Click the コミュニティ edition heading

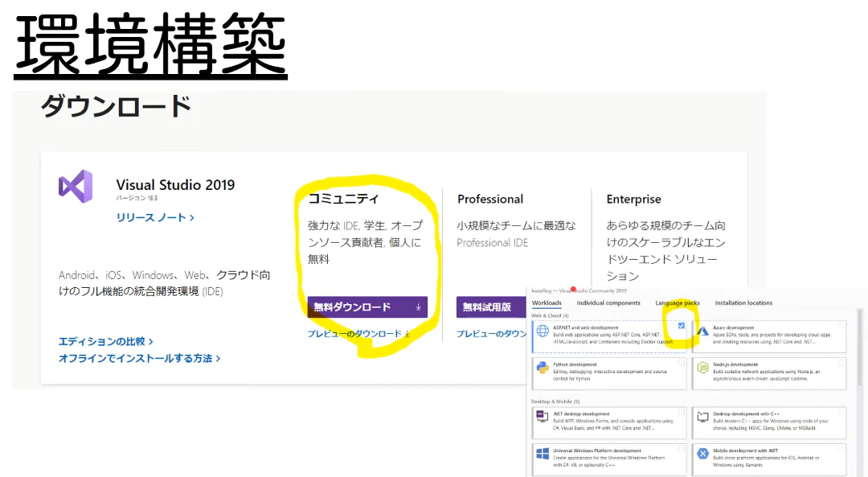pyautogui.click(x=343, y=199)
